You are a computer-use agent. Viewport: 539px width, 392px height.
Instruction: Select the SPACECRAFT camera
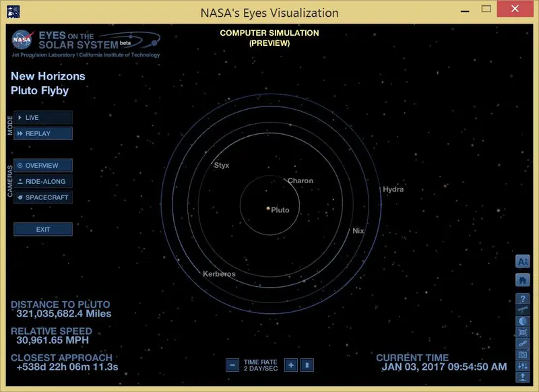[x=43, y=197]
